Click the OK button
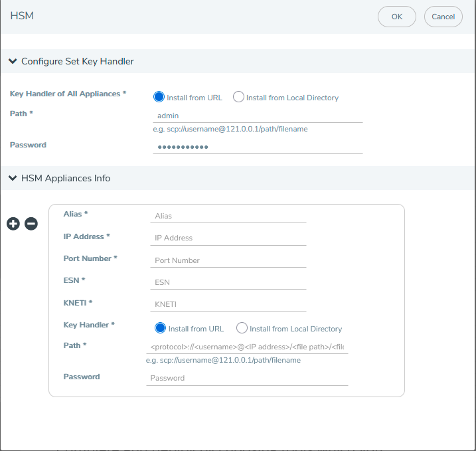The width and height of the screenshot is (476, 451). 397,17
